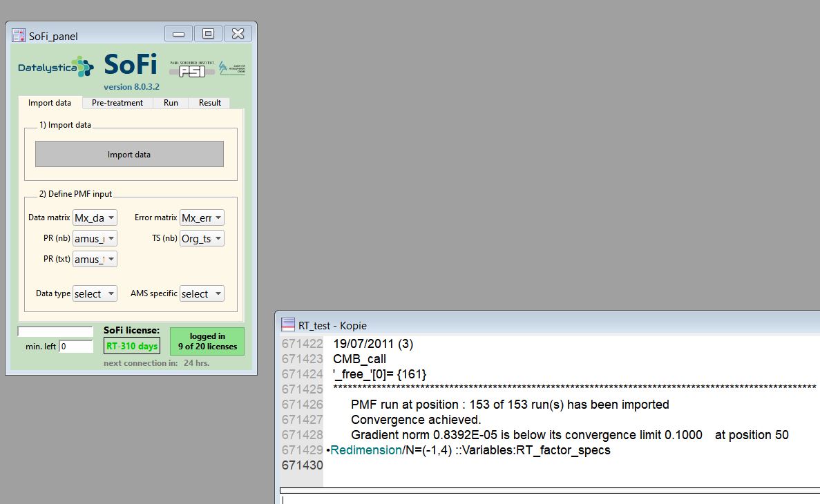Click the '2) Define PMF input' heading
The width and height of the screenshot is (820, 504).
pyautogui.click(x=75, y=194)
